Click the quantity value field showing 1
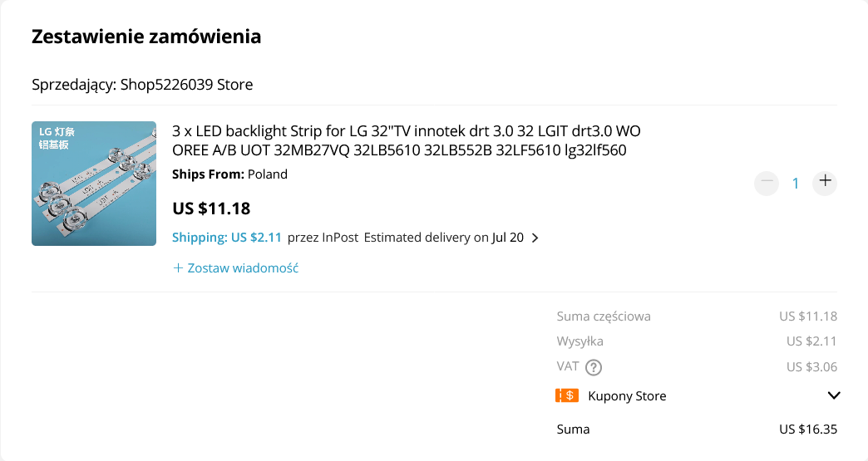The height and width of the screenshot is (461, 868). click(796, 183)
